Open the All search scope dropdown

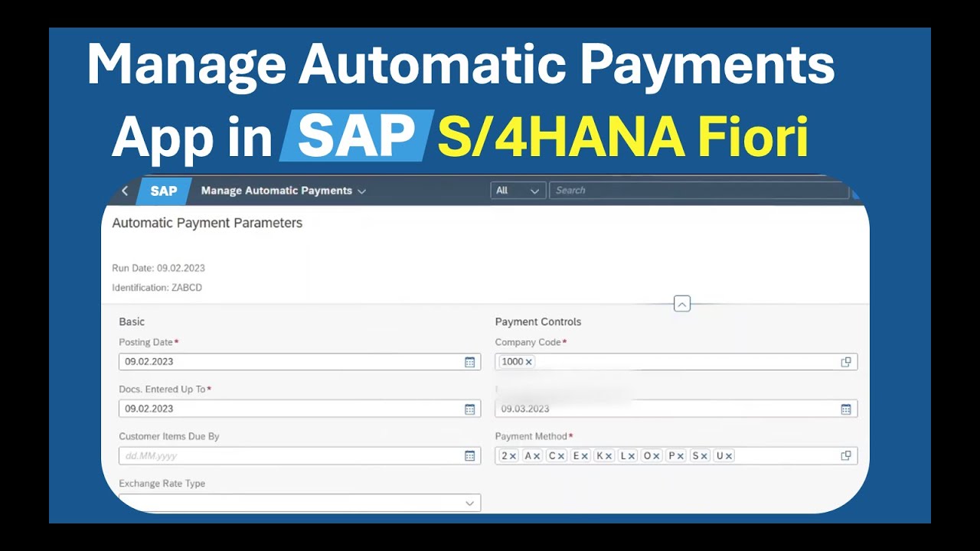click(518, 191)
